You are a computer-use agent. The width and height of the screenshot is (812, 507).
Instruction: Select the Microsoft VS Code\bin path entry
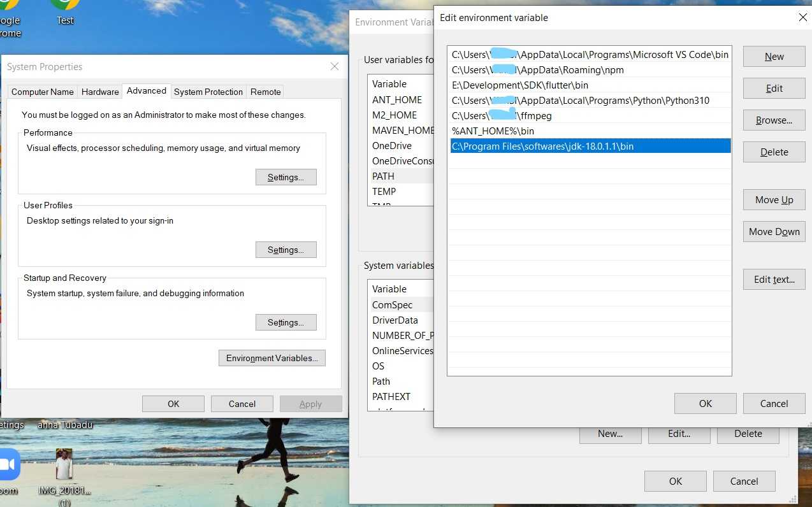coord(590,54)
